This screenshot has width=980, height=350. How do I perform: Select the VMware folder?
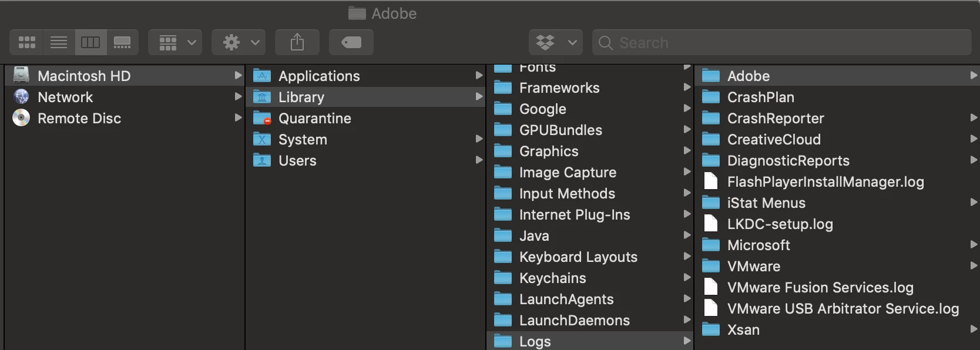tap(837, 266)
